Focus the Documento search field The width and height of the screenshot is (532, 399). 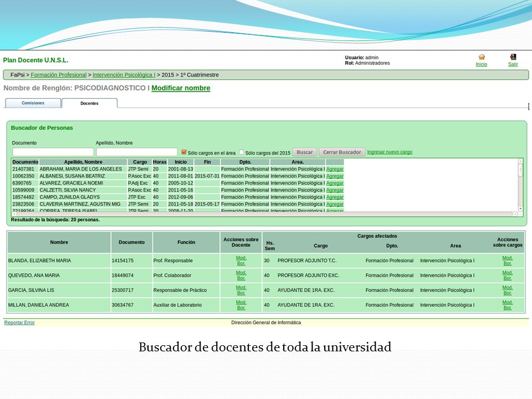pos(53,152)
